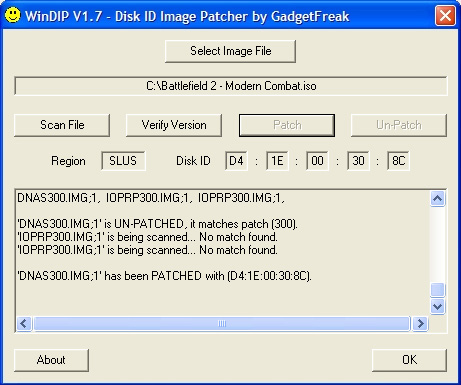The image size is (461, 385).
Task: Open the About dialog
Action: [51, 360]
